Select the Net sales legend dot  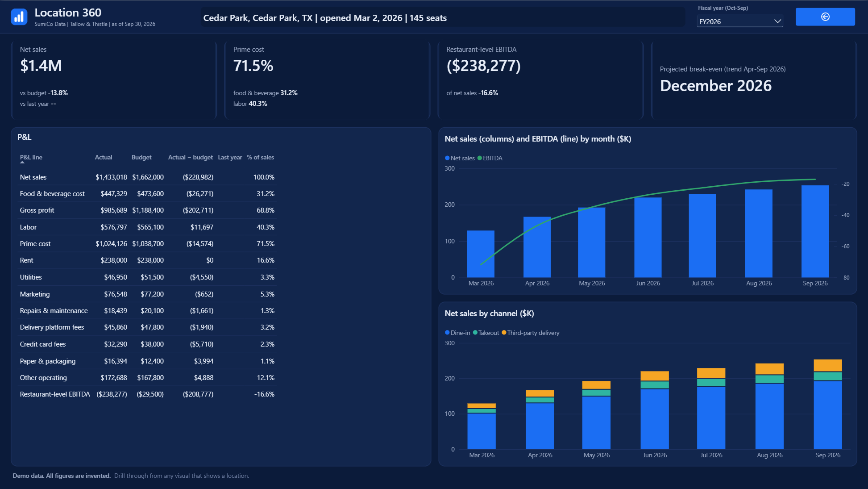coord(447,158)
